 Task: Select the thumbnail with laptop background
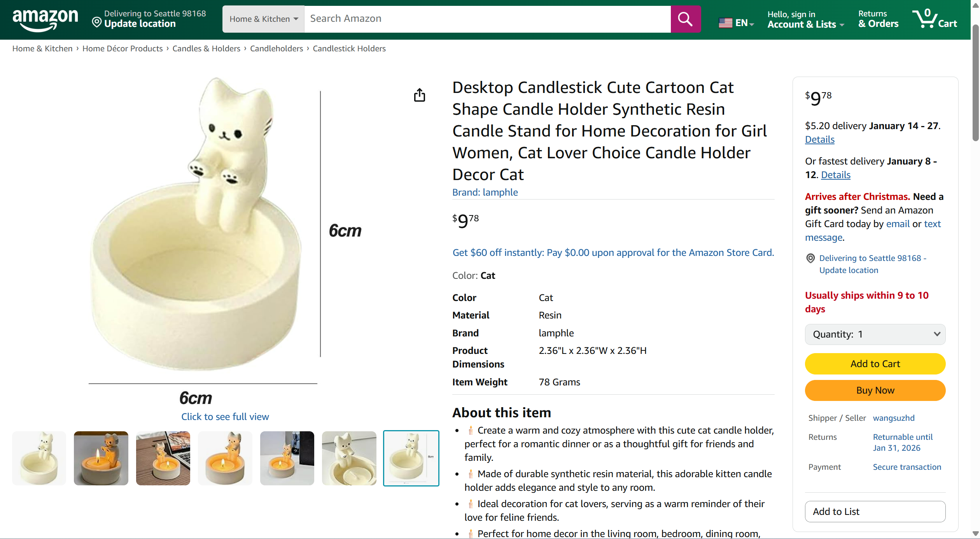163,458
